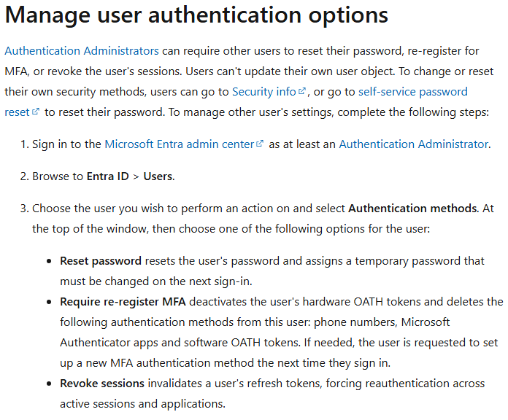This screenshot has width=508, height=420.
Task: Click the bold Authentication methods text
Action: pyautogui.click(x=412, y=209)
